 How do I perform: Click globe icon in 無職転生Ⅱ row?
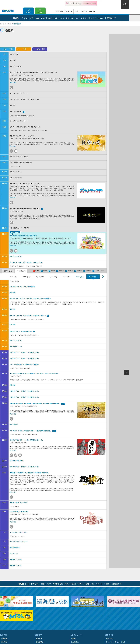(x=11, y=497)
